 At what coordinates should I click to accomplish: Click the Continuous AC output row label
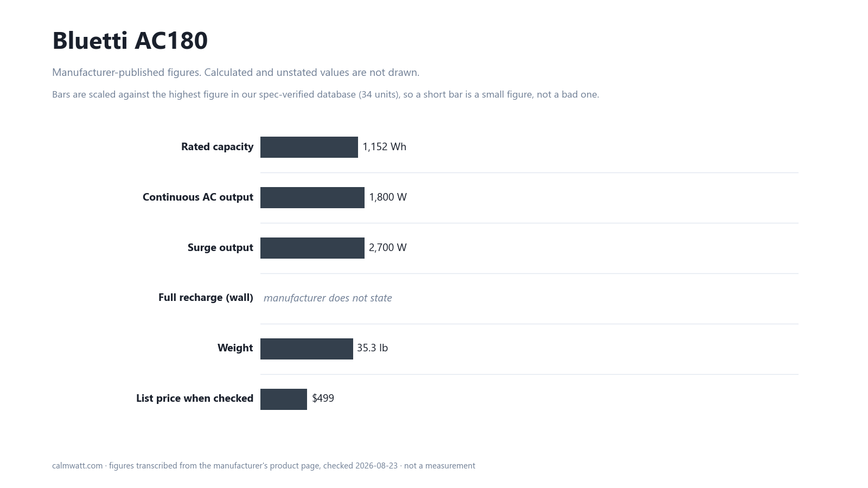198,197
